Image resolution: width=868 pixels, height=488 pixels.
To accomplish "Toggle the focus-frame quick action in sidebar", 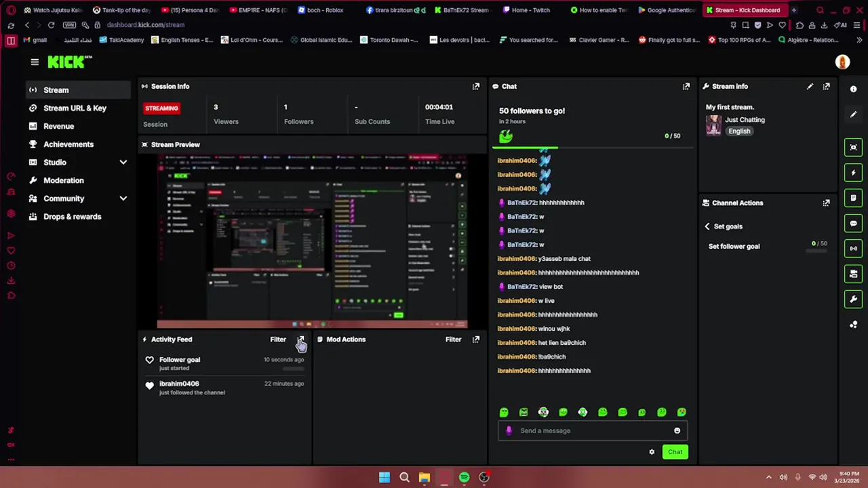I will [x=853, y=147].
